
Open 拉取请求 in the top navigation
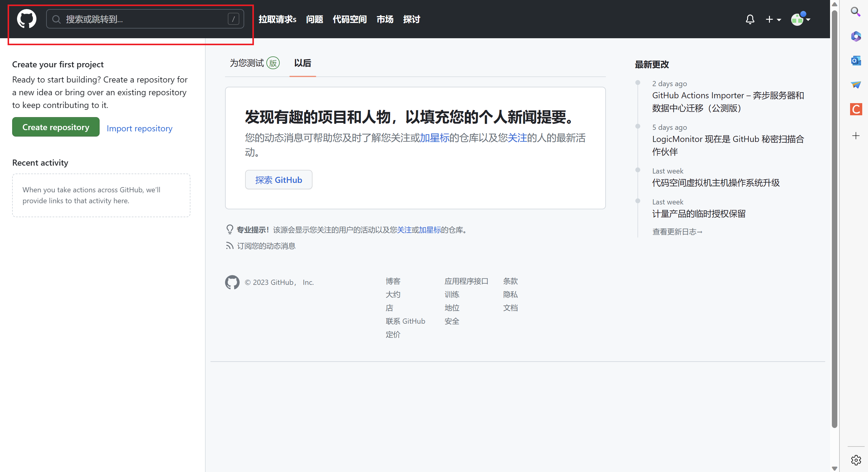pyautogui.click(x=277, y=19)
